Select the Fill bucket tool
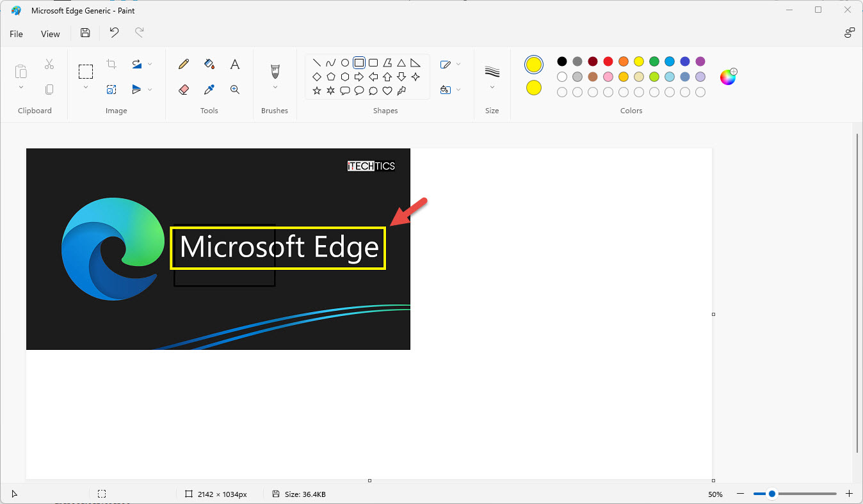863x504 pixels. point(209,64)
